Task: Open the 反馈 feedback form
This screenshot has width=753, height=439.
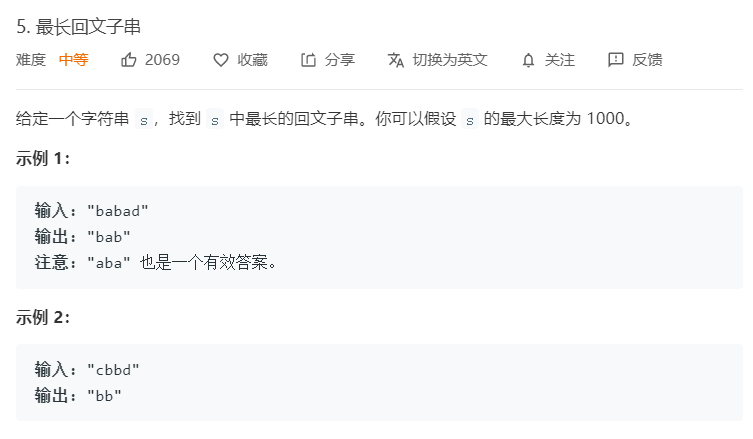Action: point(647,60)
